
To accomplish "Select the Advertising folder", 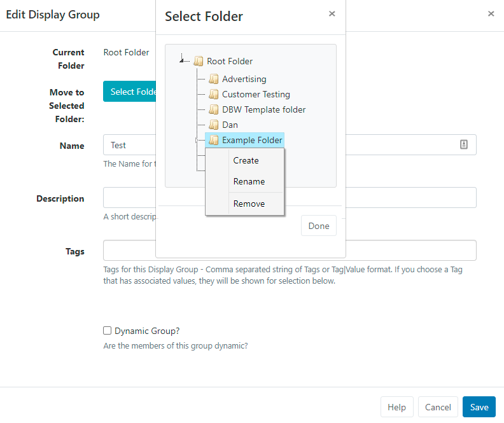I will coord(244,79).
